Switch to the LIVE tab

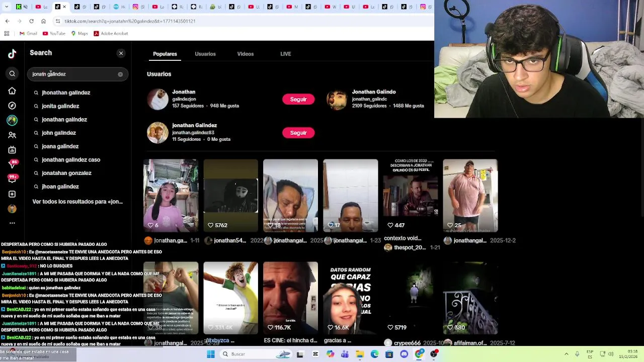[286, 54]
